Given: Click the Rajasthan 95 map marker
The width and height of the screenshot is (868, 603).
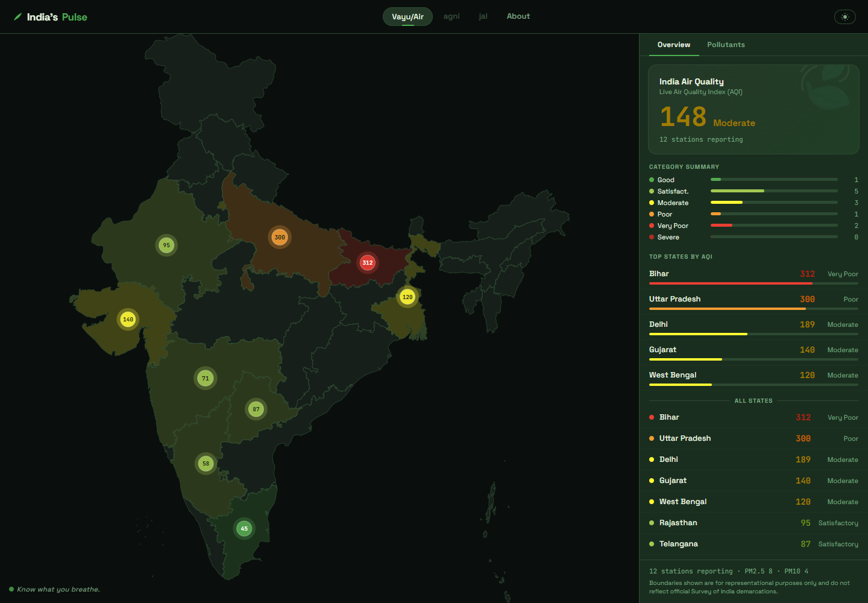Looking at the screenshot, I should pos(166,245).
